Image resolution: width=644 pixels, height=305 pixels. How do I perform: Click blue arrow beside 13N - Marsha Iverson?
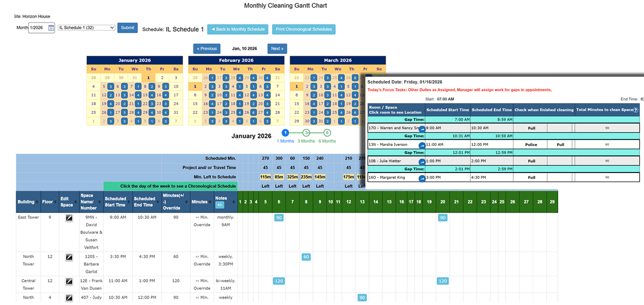[x=422, y=144]
